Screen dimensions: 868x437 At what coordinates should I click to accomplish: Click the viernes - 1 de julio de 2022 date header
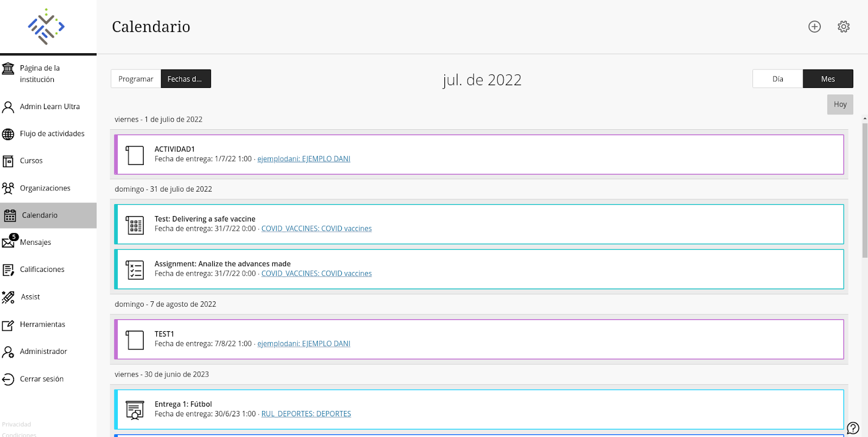click(158, 119)
